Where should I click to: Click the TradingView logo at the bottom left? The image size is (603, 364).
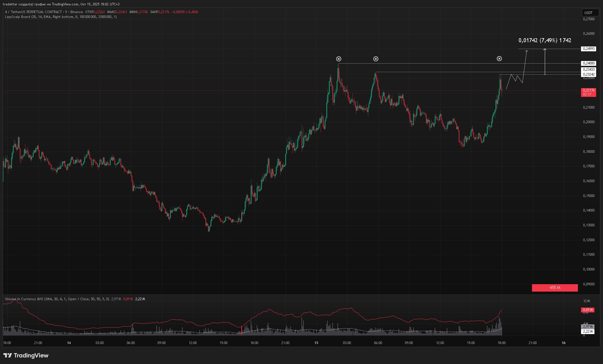(x=26, y=355)
